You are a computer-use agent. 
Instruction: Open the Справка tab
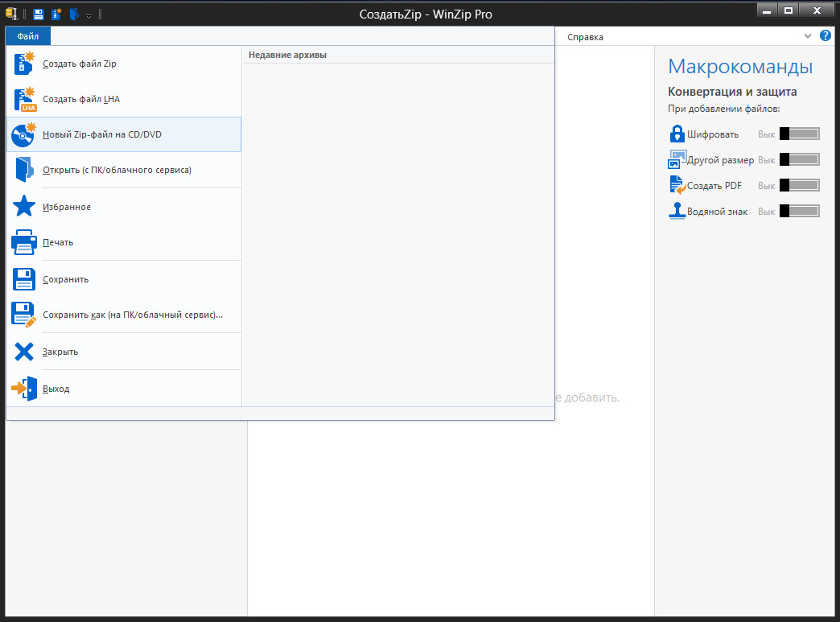pyautogui.click(x=585, y=37)
